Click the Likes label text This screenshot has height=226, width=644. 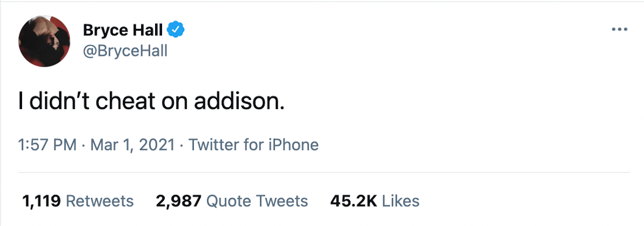401,201
